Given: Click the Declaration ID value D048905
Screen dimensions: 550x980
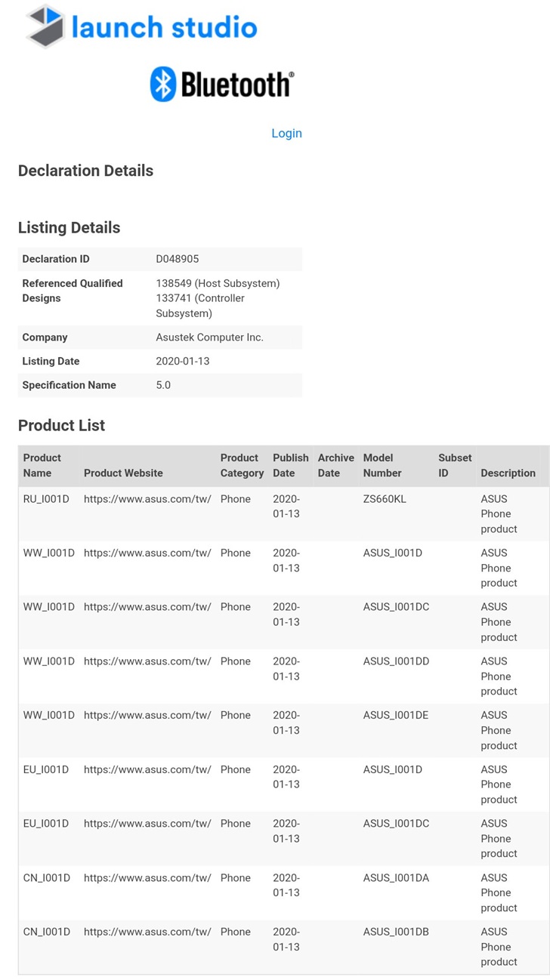Looking at the screenshot, I should click(x=178, y=259).
